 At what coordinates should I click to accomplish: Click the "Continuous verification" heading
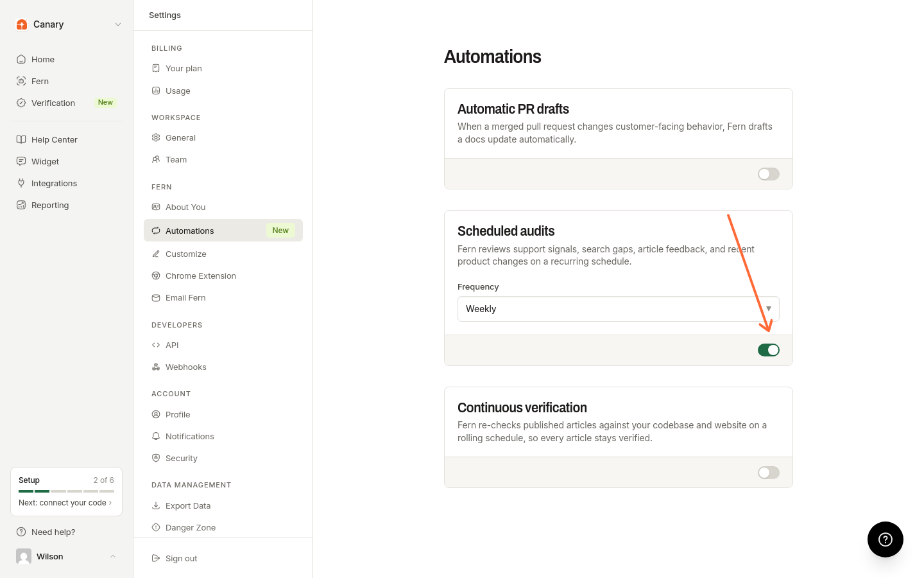pos(522,408)
